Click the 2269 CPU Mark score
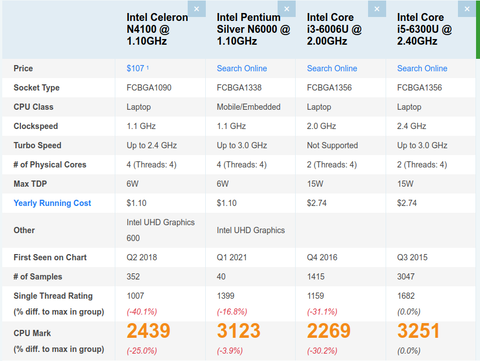The width and height of the screenshot is (480, 361). coord(329,331)
